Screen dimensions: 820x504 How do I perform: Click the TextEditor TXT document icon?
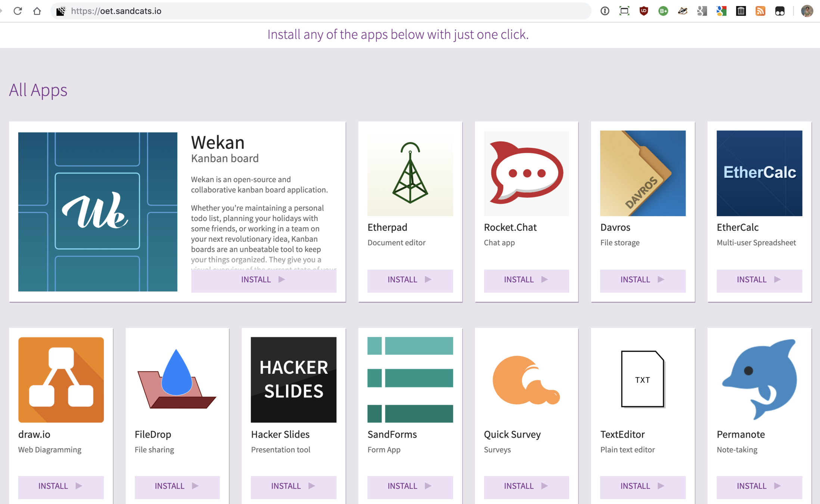pos(642,380)
